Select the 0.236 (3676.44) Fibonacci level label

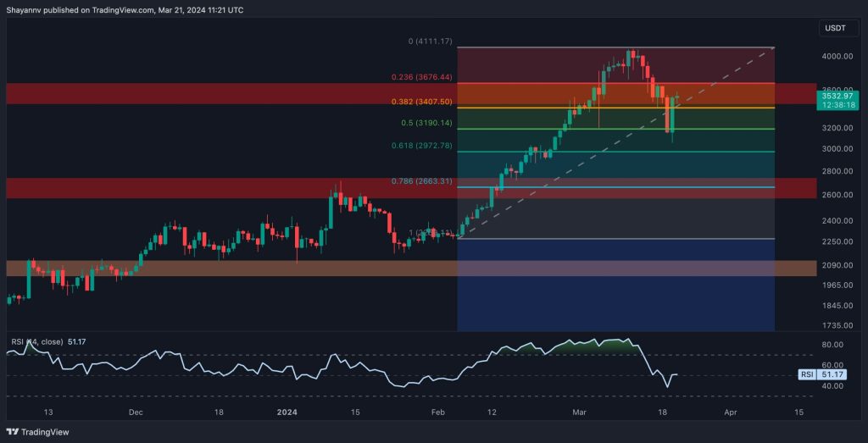coord(423,77)
